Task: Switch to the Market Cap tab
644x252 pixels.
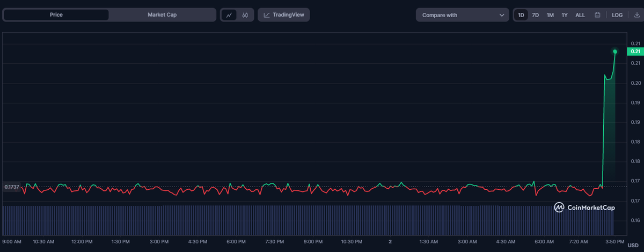Action: click(x=162, y=15)
